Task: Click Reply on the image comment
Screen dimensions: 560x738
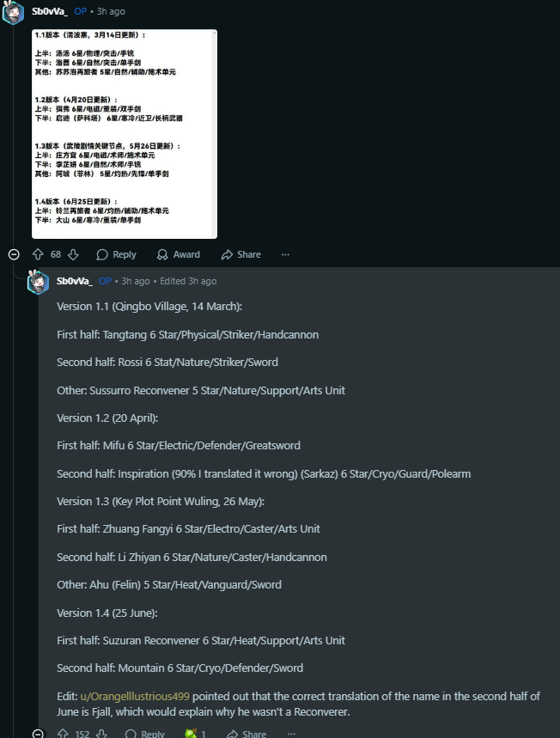Action: coord(116,254)
